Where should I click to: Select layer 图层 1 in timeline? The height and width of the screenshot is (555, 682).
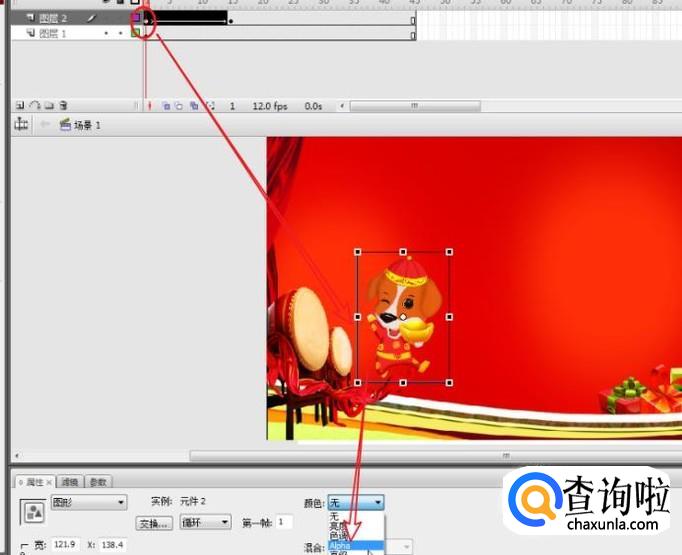click(x=53, y=33)
